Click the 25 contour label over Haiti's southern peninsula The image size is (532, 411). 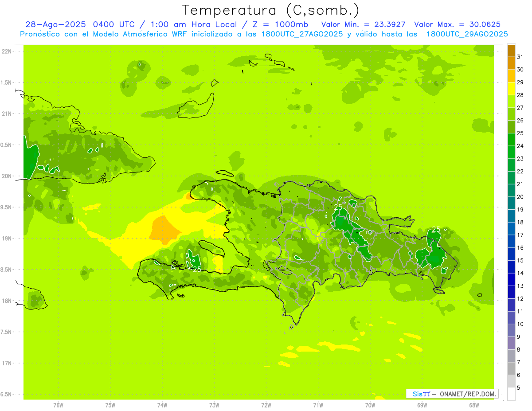click(x=197, y=269)
